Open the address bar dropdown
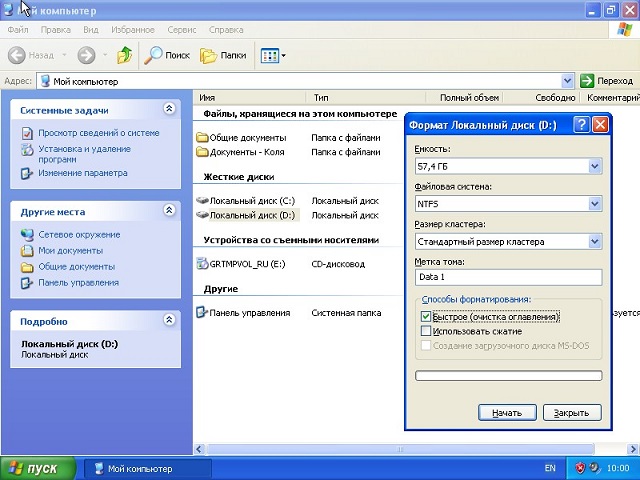The width and height of the screenshot is (640, 480). point(567,81)
